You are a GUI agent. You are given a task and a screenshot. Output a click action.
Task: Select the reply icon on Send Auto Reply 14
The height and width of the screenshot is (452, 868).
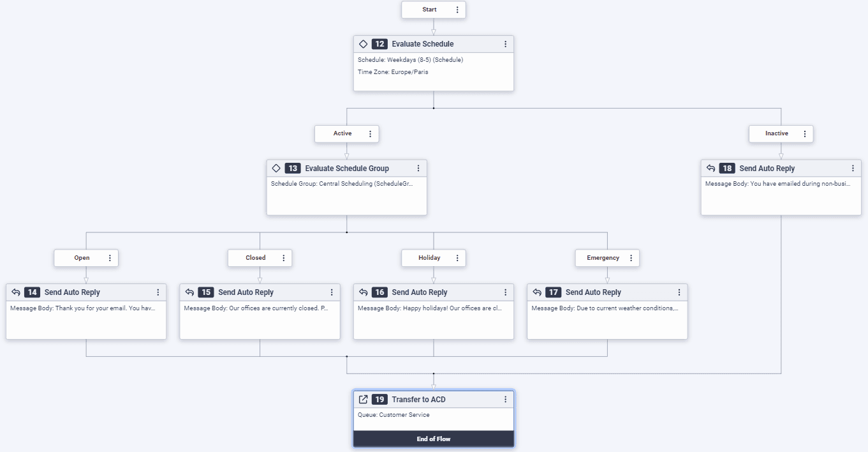16,292
